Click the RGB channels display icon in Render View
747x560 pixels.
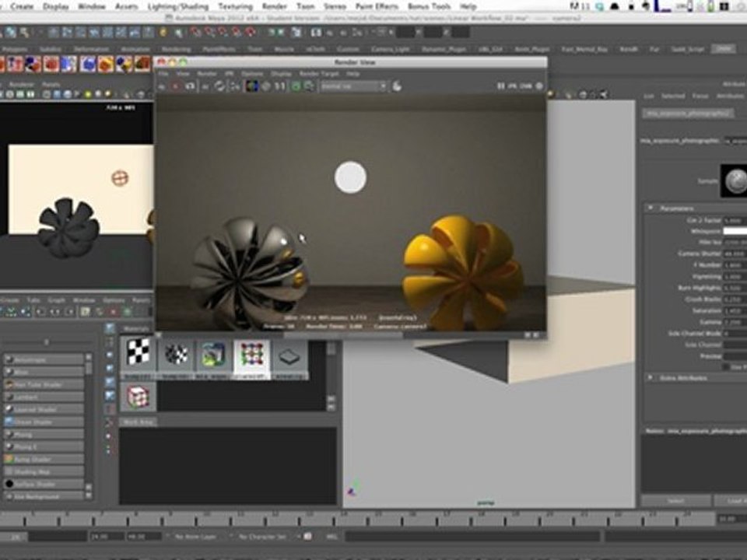(251, 86)
